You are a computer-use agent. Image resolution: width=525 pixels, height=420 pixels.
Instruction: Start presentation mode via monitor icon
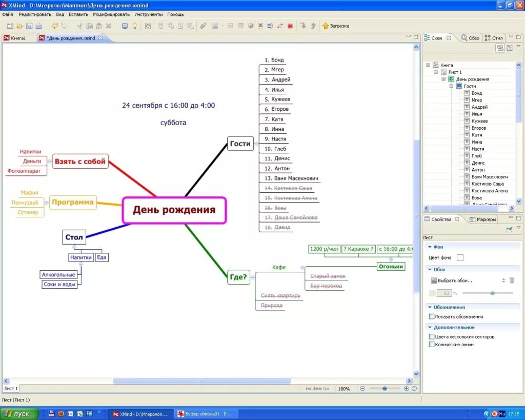(125, 26)
